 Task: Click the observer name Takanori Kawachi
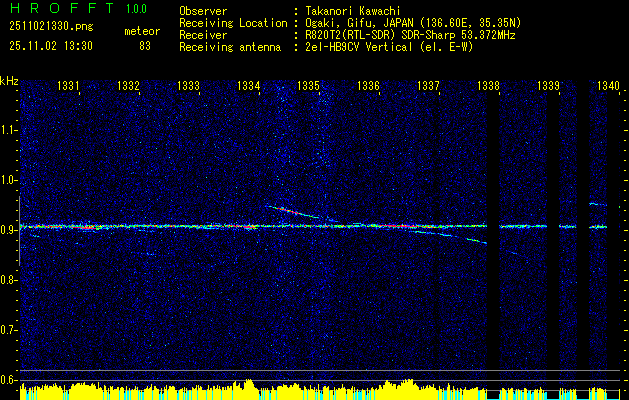point(351,11)
